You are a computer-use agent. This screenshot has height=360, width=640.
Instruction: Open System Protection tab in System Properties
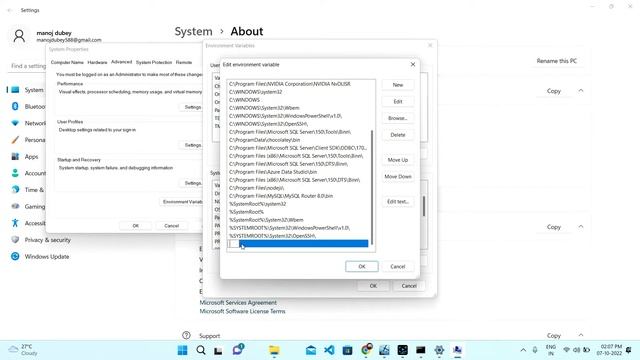click(x=154, y=62)
